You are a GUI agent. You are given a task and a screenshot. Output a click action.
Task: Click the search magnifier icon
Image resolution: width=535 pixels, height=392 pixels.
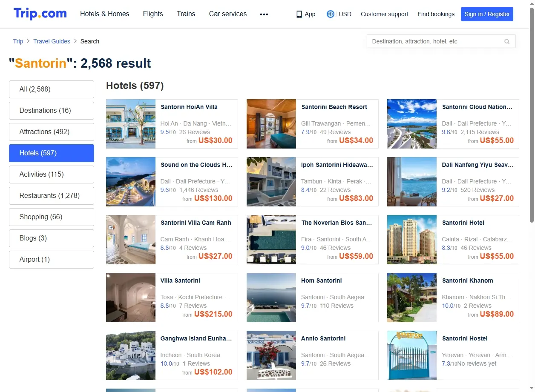pyautogui.click(x=507, y=41)
